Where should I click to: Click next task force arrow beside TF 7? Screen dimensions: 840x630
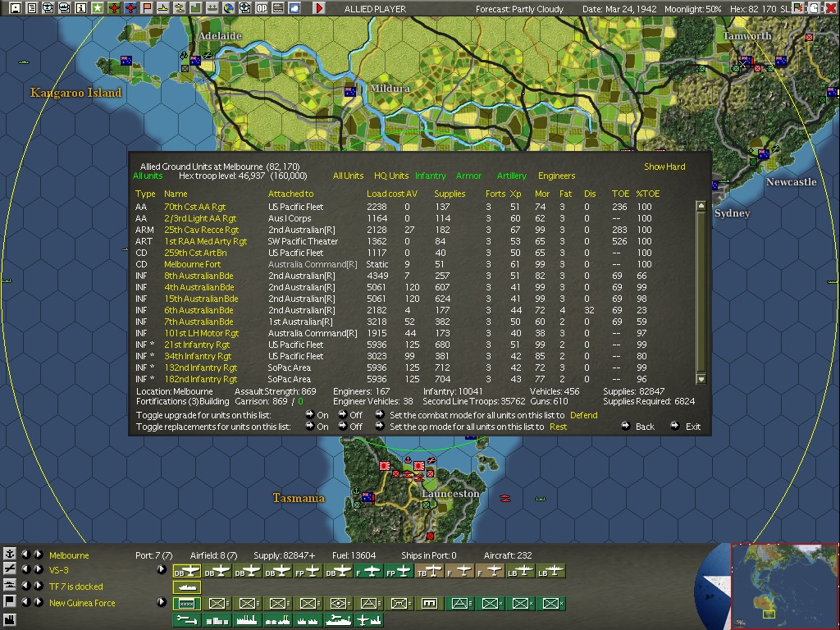(x=39, y=586)
